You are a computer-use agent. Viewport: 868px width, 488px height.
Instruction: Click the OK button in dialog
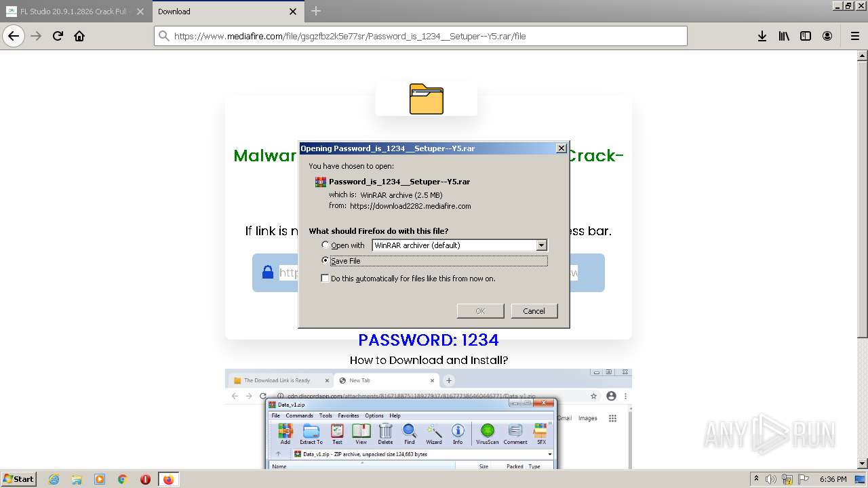tap(480, 310)
